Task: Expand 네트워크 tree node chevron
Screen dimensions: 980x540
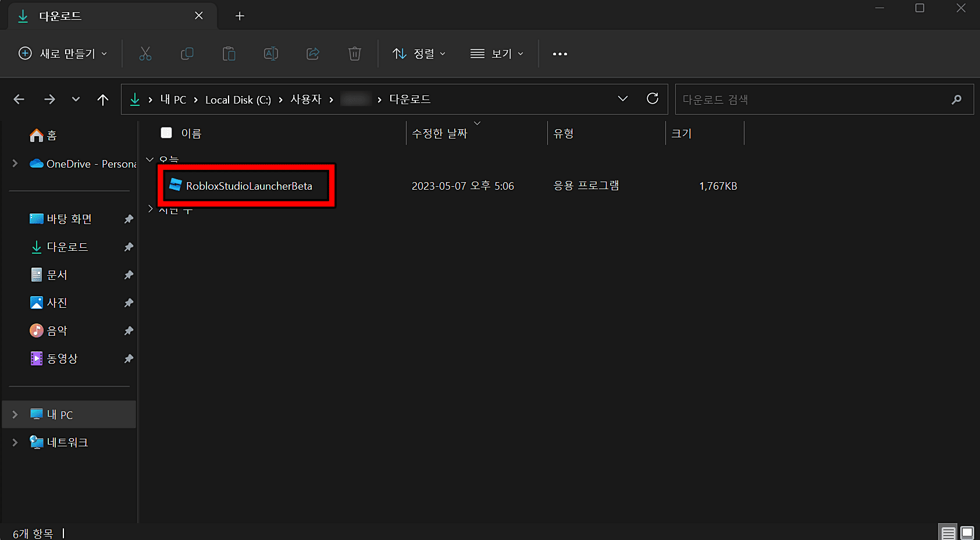Action: pos(15,442)
